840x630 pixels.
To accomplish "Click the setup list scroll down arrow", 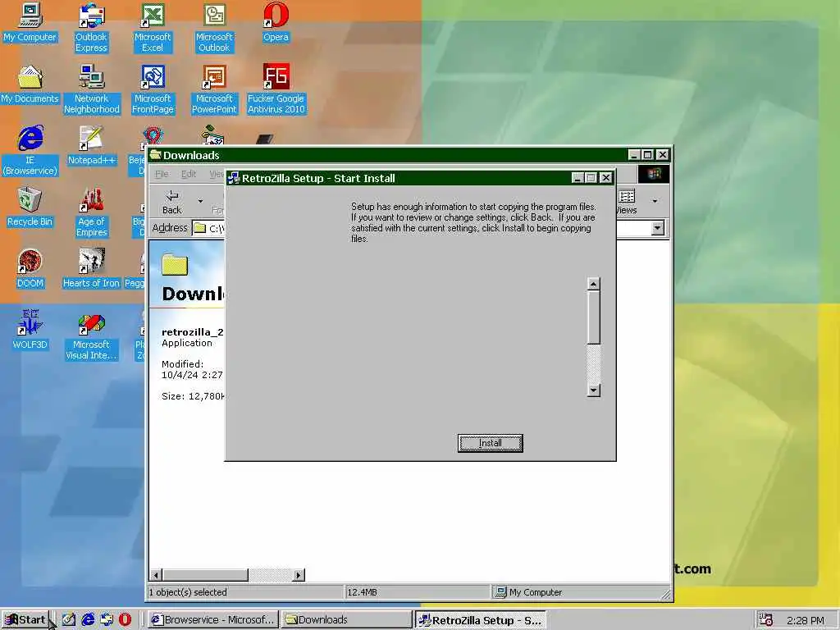I will 594,390.
